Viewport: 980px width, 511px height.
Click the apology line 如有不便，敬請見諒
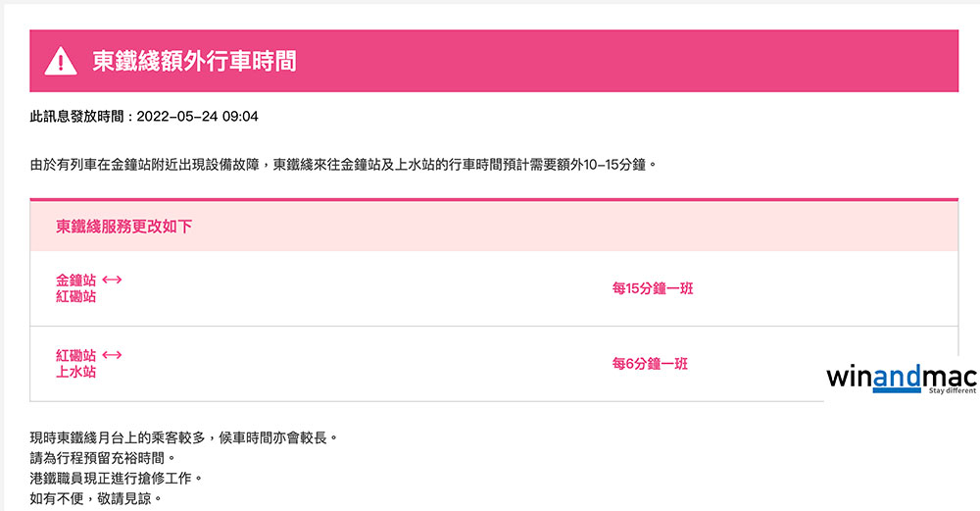(95, 498)
